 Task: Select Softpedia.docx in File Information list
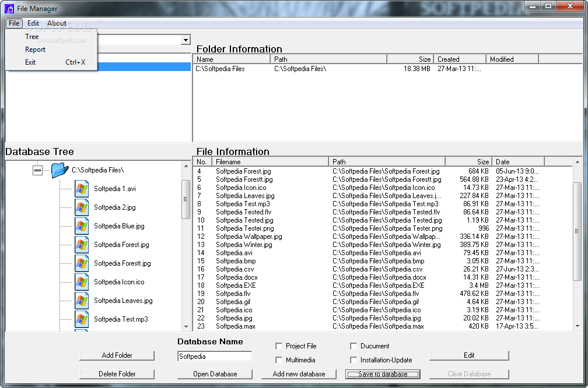(x=383, y=277)
